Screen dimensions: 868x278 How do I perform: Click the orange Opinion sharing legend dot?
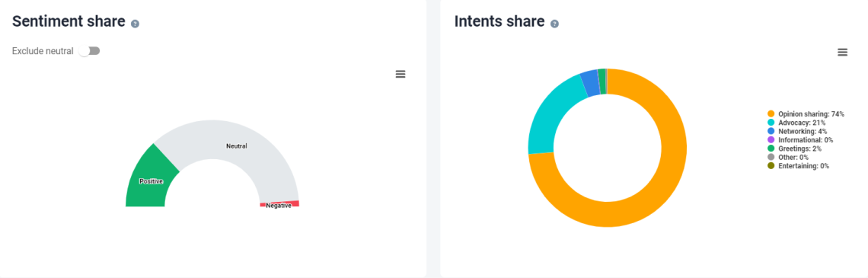click(771, 113)
